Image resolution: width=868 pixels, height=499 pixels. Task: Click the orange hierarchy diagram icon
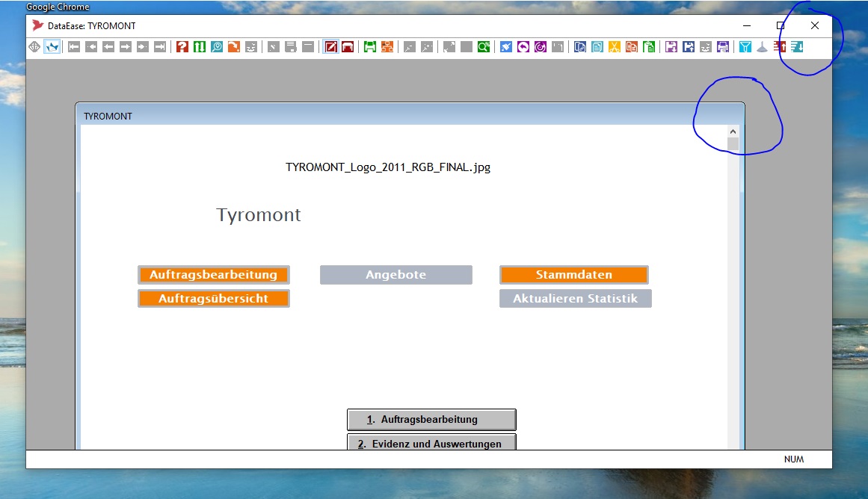(387, 47)
